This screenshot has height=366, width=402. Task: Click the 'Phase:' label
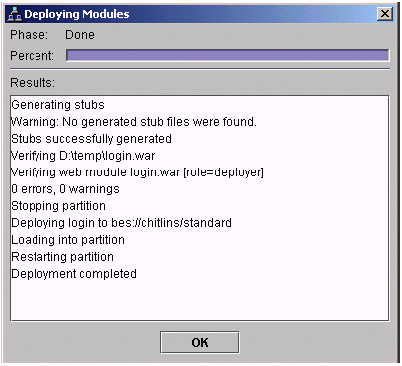pyautogui.click(x=29, y=35)
